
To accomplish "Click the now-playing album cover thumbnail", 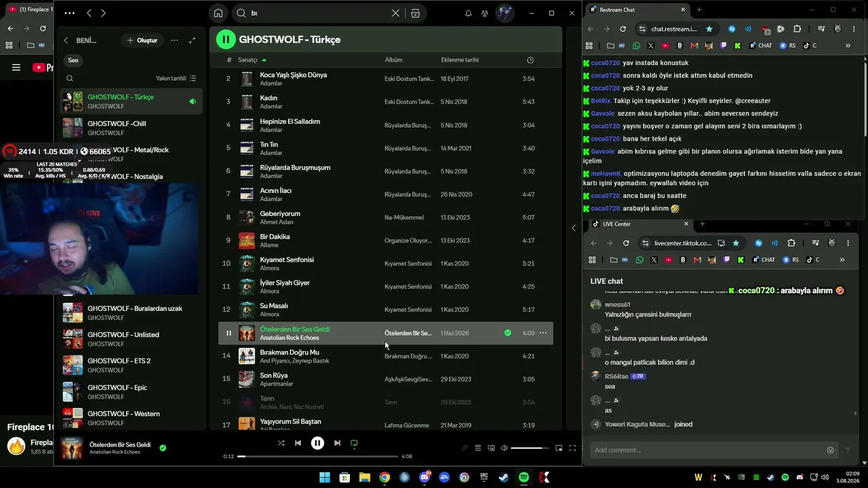I will click(x=72, y=448).
